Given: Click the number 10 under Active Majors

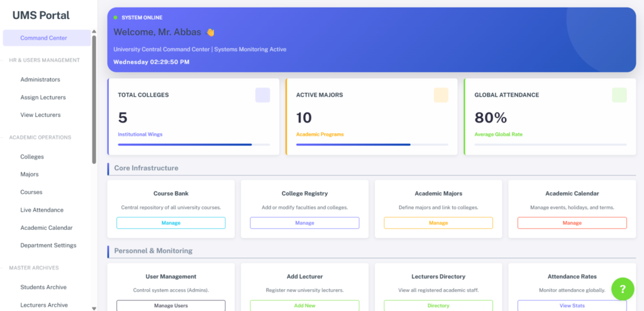Looking at the screenshot, I should pos(304,118).
